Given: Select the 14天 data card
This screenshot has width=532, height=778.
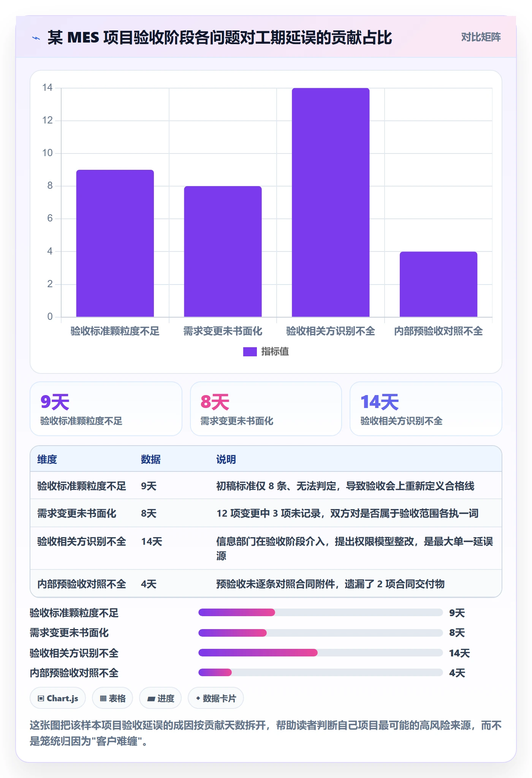Looking at the screenshot, I should click(426, 409).
